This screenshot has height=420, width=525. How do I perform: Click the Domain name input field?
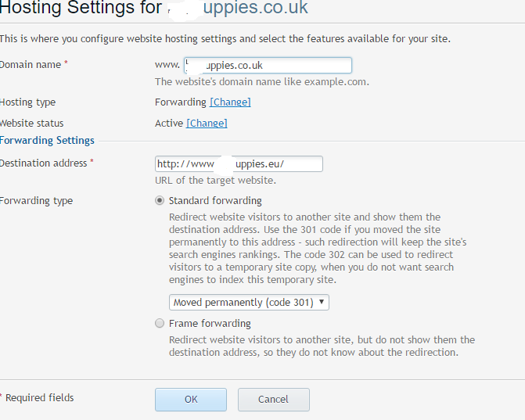[268, 66]
